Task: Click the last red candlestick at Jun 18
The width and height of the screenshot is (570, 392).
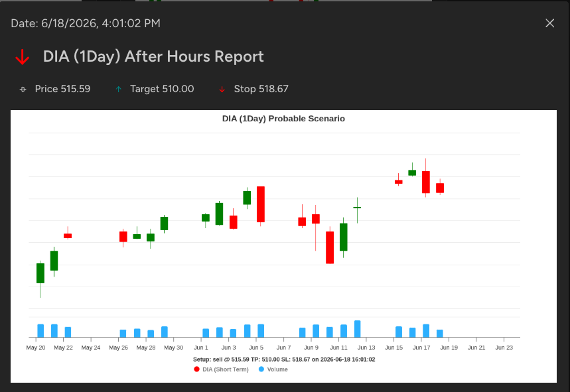Action: tap(440, 188)
